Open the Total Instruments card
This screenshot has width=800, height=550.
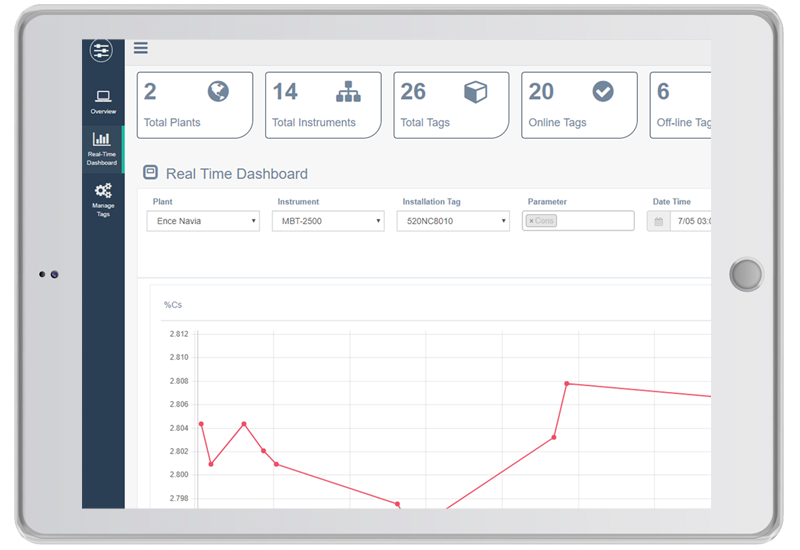pyautogui.click(x=323, y=105)
